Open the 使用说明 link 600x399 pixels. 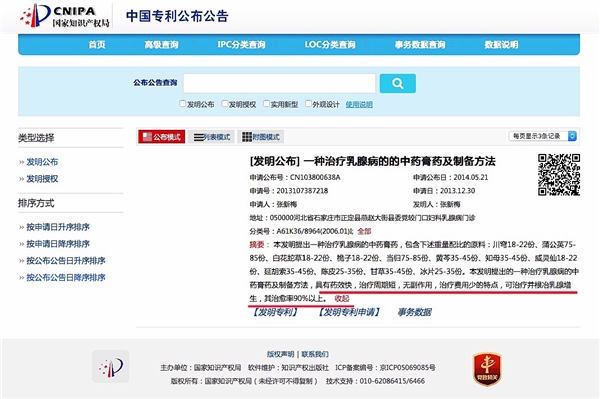pyautogui.click(x=359, y=104)
